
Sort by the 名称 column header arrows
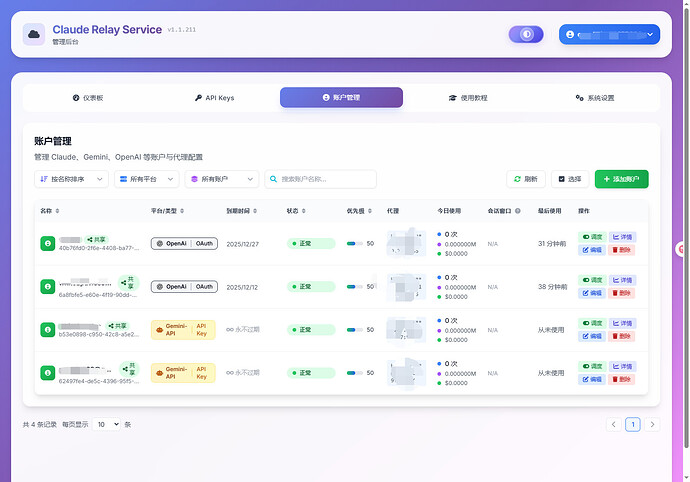[x=58, y=211]
